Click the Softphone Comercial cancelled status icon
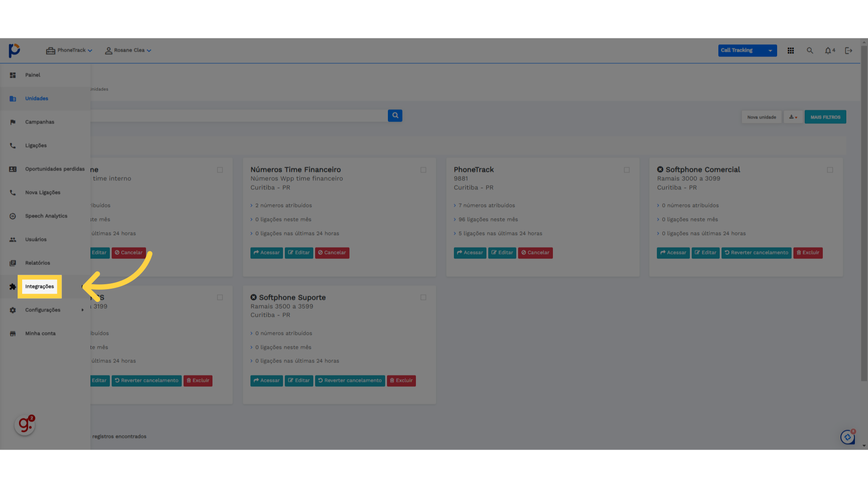The width and height of the screenshot is (868, 488). pyautogui.click(x=660, y=169)
